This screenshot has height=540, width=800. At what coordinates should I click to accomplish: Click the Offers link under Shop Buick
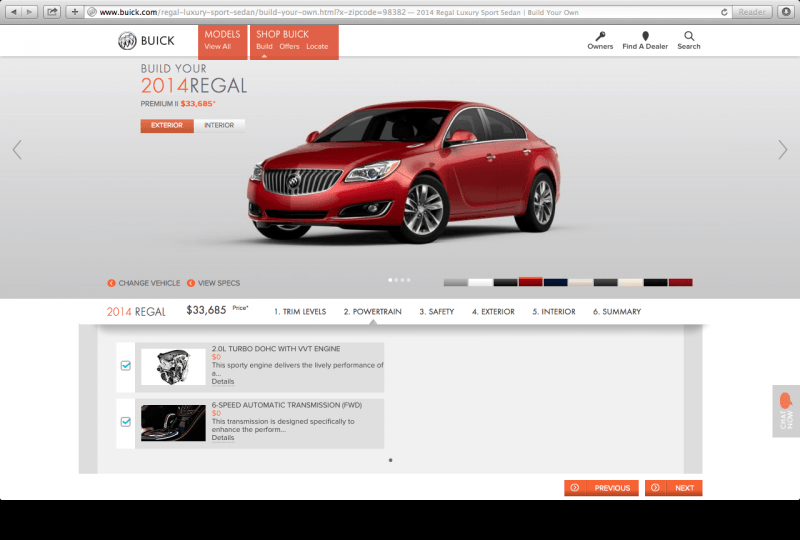coord(289,46)
